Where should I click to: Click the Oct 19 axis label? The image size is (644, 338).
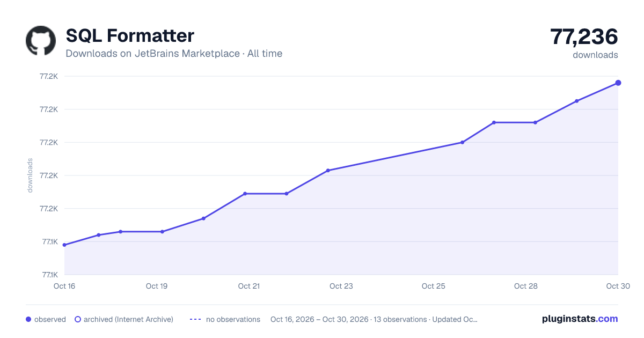[x=157, y=286]
